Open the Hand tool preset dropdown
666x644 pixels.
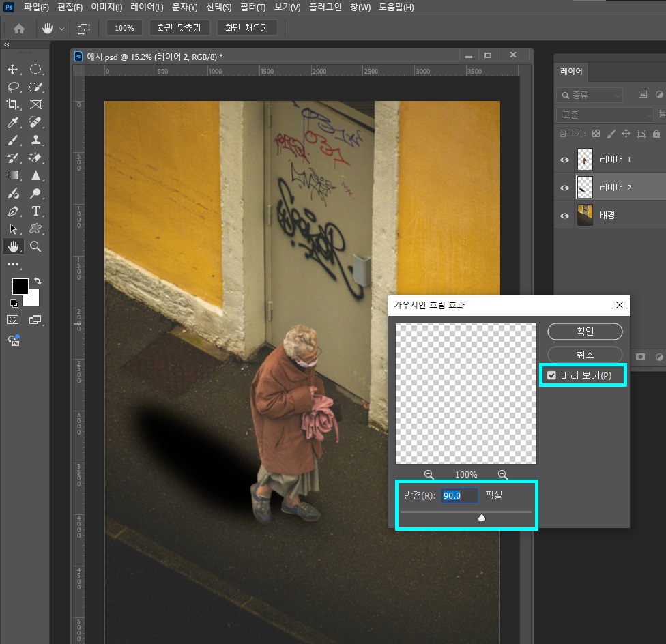(x=61, y=29)
